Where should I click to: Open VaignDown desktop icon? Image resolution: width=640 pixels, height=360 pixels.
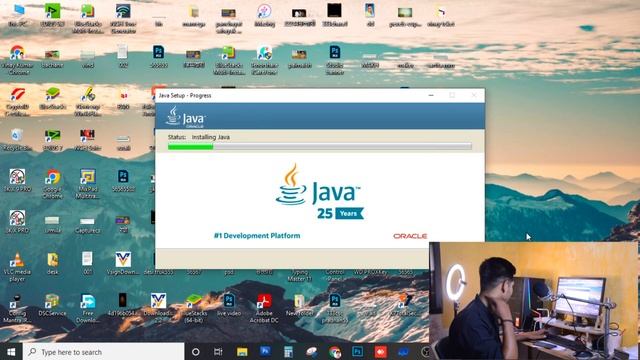click(123, 264)
